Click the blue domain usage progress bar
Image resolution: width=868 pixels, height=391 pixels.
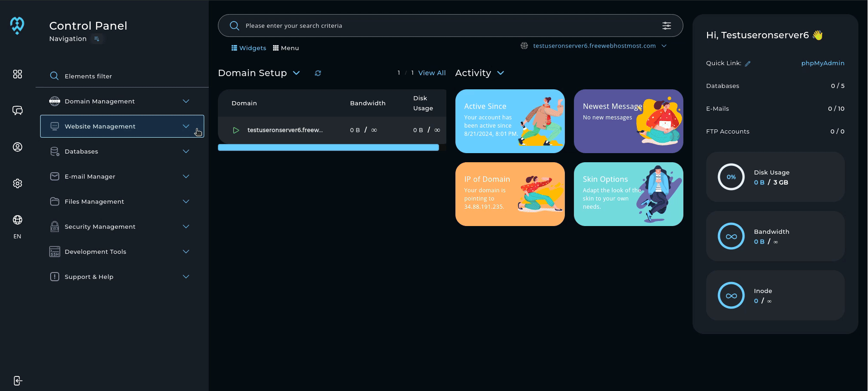pos(328,147)
